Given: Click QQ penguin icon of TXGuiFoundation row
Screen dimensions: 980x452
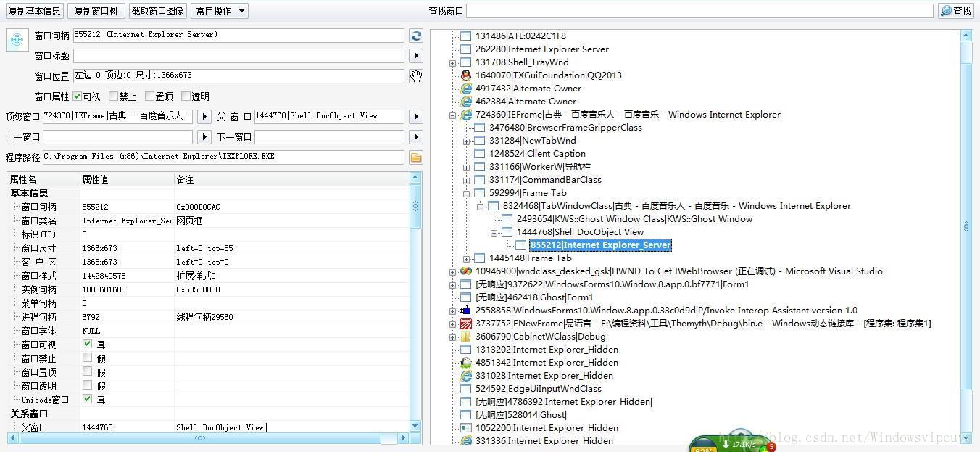Looking at the screenshot, I should coord(466,75).
